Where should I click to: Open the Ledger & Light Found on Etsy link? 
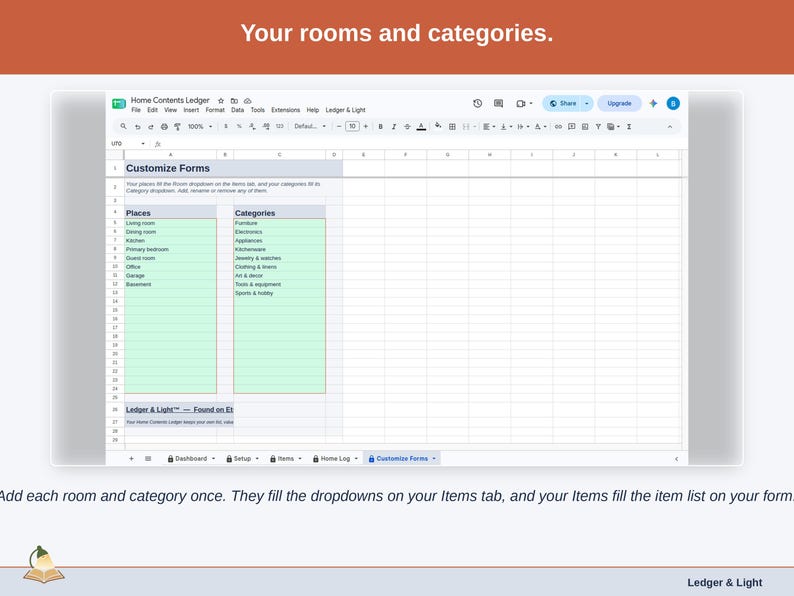point(179,410)
